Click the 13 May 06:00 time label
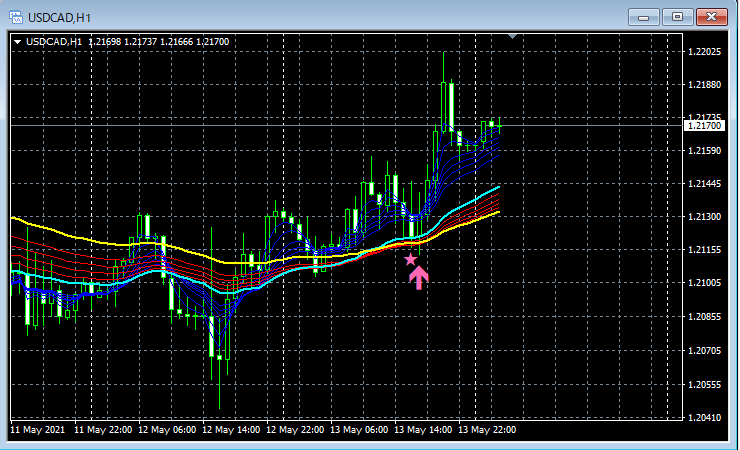The image size is (740, 450). pyautogui.click(x=359, y=430)
